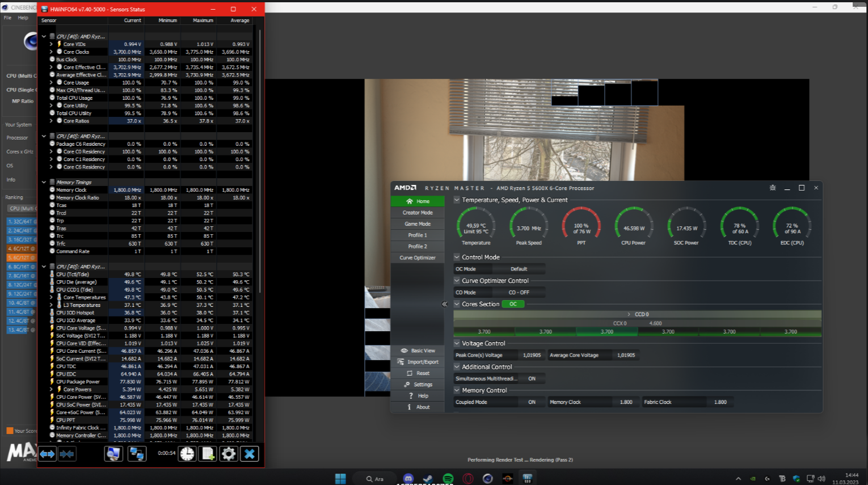Select Profile 1 in Ryzen Master
Viewport: 868px width, 485px height.
pos(418,235)
